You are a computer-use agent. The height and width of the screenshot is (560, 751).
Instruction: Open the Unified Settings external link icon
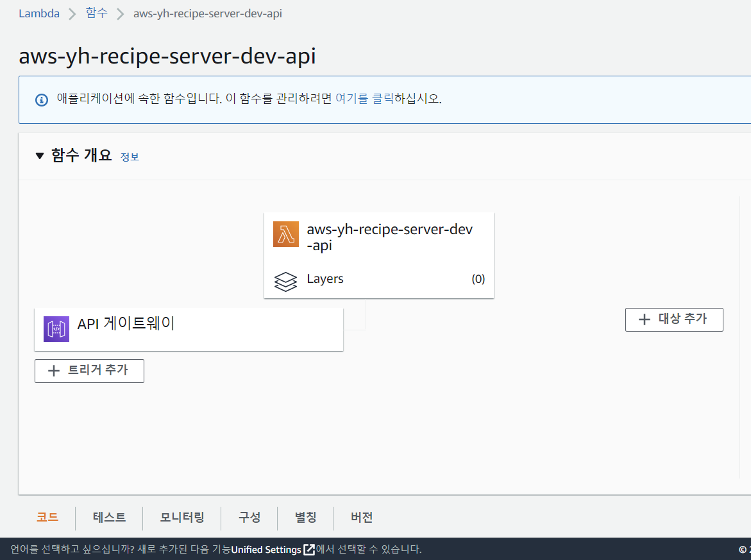tap(309, 550)
